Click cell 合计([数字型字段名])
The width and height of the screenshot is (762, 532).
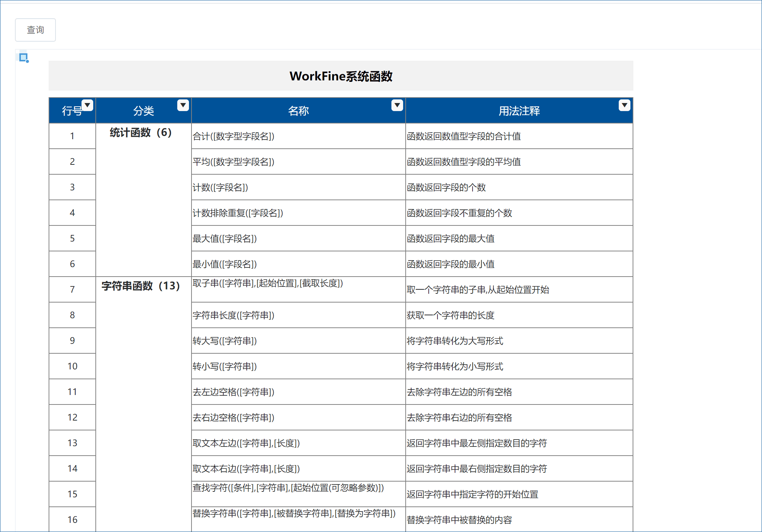point(299,136)
